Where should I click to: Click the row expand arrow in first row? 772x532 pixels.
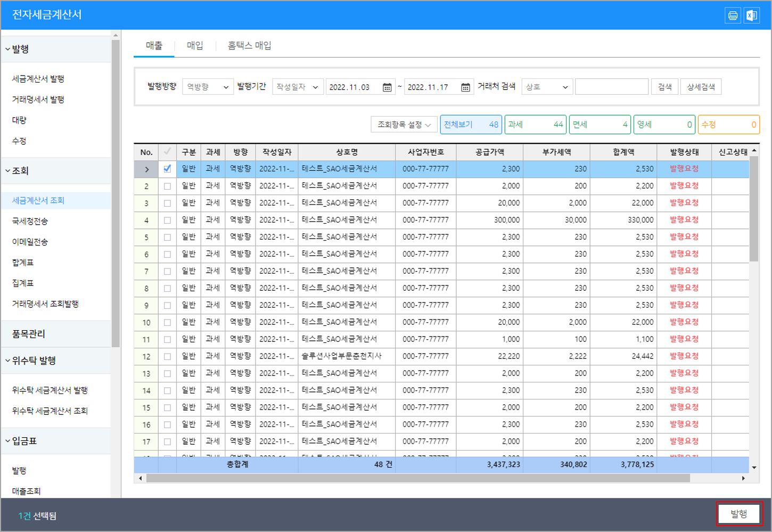click(146, 169)
